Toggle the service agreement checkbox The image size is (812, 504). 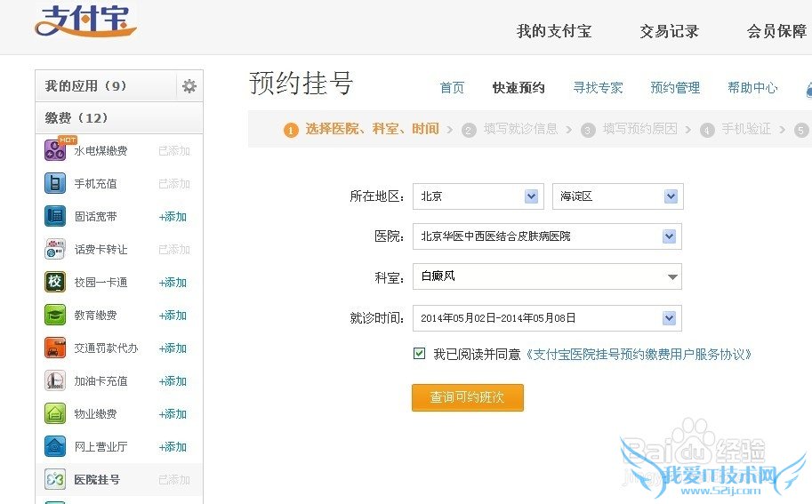click(420, 354)
